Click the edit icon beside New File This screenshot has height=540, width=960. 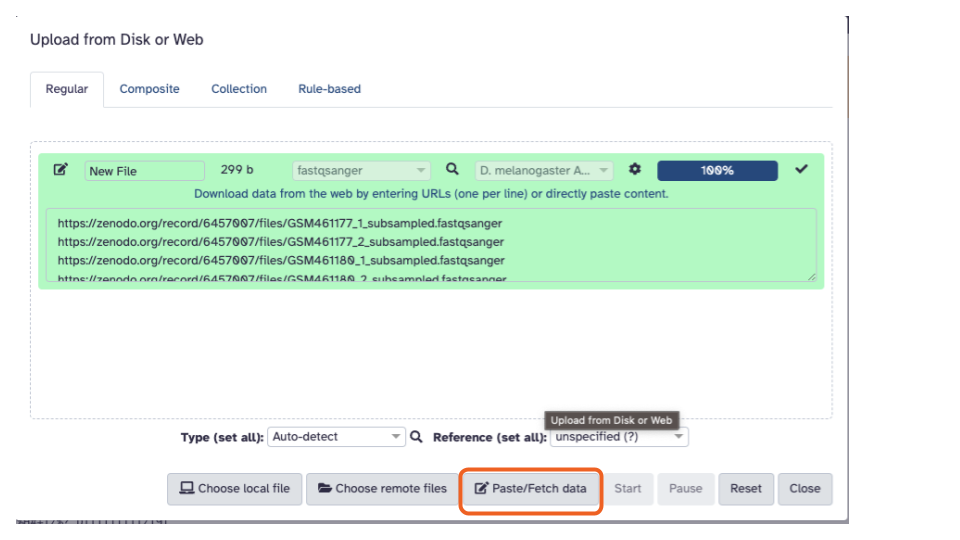61,170
